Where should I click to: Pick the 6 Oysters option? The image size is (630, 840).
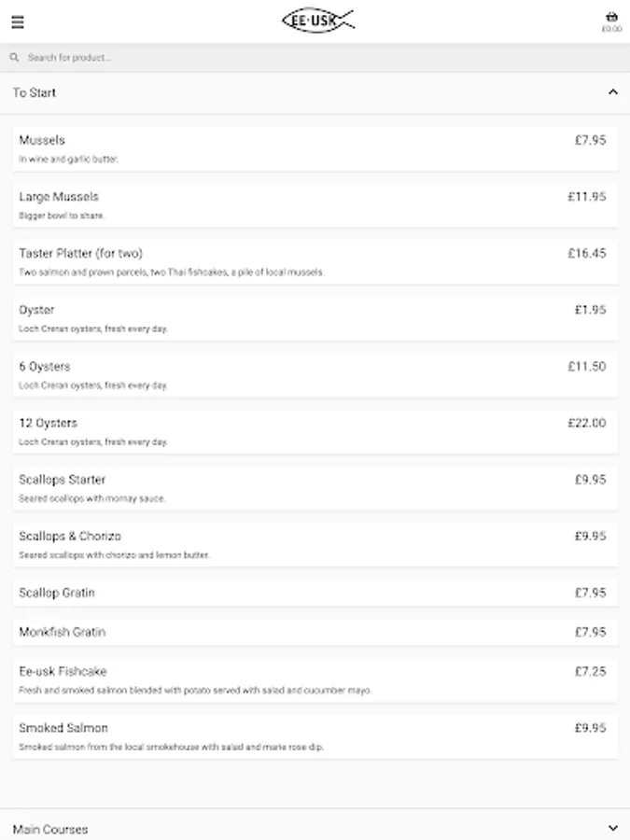pyautogui.click(x=315, y=374)
